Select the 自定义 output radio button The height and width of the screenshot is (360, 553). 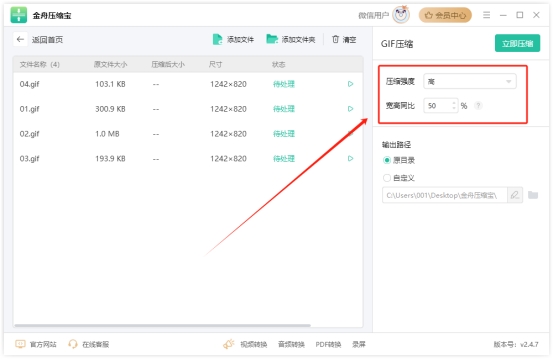click(387, 178)
